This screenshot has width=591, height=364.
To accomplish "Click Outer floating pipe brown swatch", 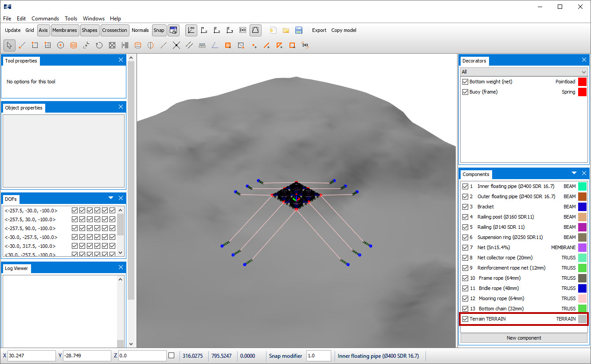I will [582, 196].
